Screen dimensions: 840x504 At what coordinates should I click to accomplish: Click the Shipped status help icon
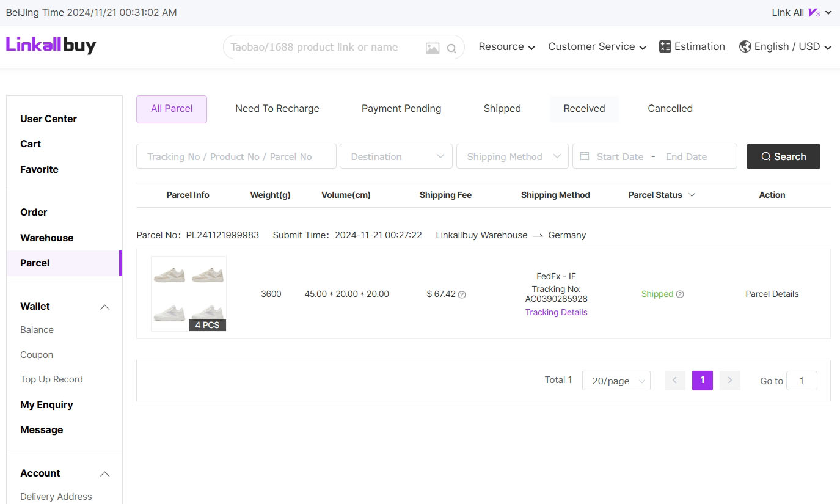680,294
